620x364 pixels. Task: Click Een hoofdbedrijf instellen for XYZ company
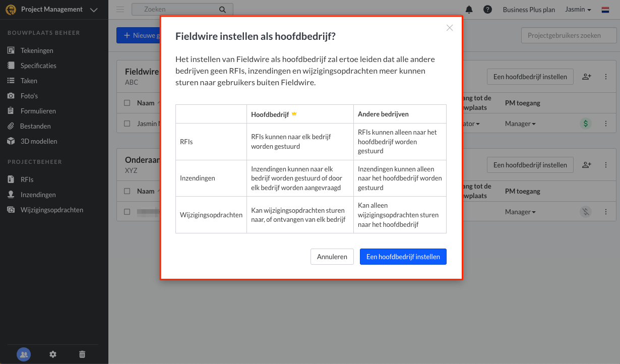coord(530,165)
